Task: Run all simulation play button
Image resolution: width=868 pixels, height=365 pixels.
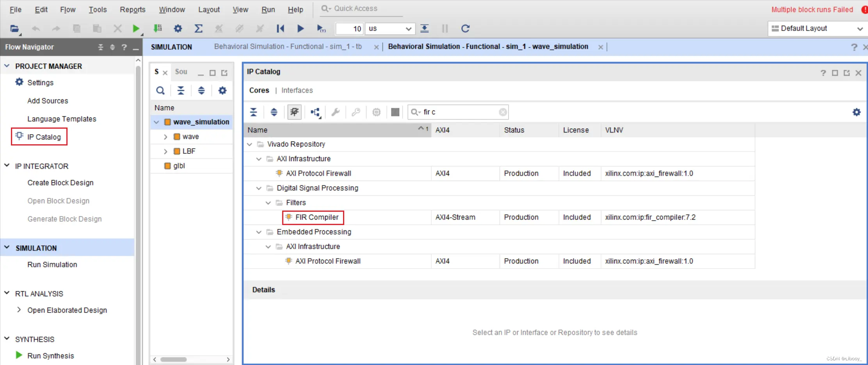Action: (x=301, y=28)
